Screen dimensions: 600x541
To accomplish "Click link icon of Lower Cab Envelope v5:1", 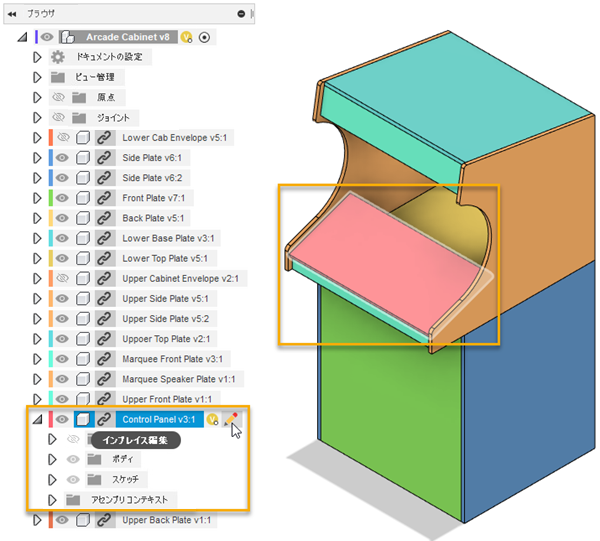I will point(104,138).
